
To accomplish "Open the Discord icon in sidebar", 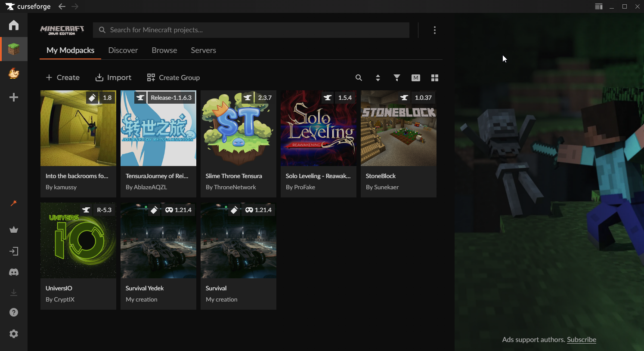I will pyautogui.click(x=14, y=272).
